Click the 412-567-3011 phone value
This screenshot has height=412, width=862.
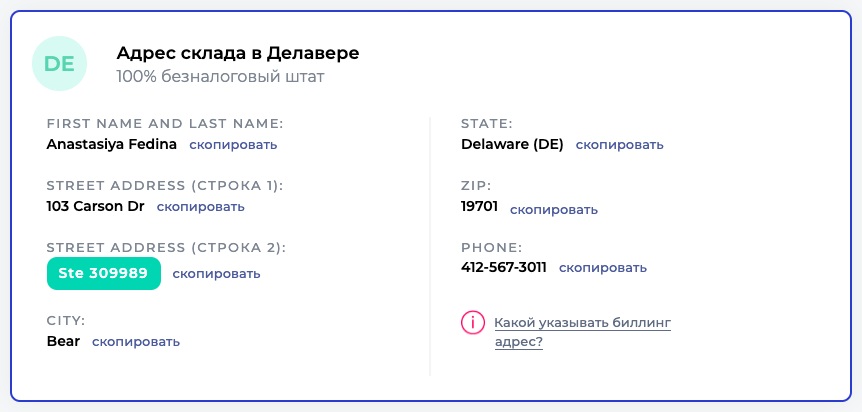tap(503, 268)
